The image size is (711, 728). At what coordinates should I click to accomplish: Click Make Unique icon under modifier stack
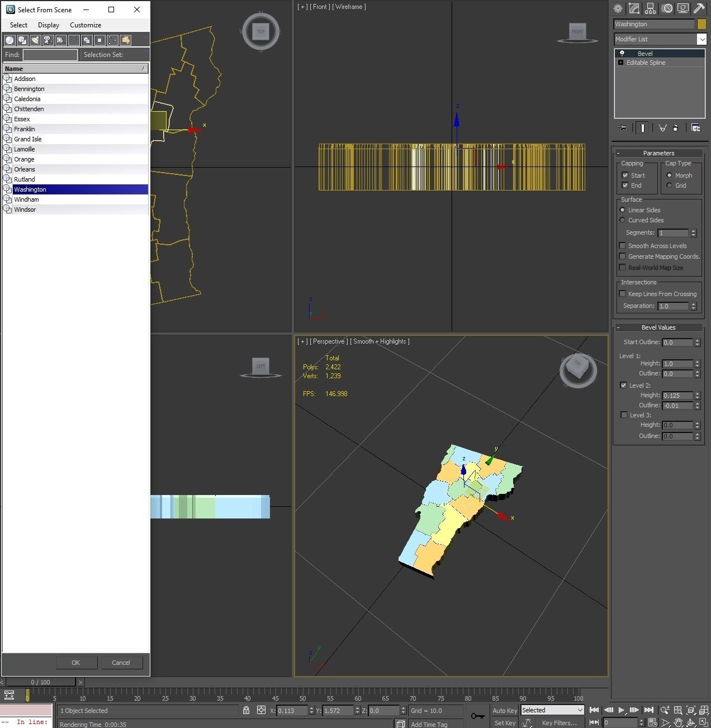[x=662, y=128]
